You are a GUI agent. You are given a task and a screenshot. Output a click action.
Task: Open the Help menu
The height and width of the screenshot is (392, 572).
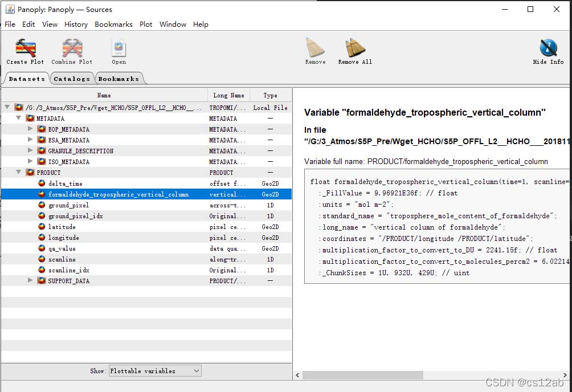pos(201,24)
